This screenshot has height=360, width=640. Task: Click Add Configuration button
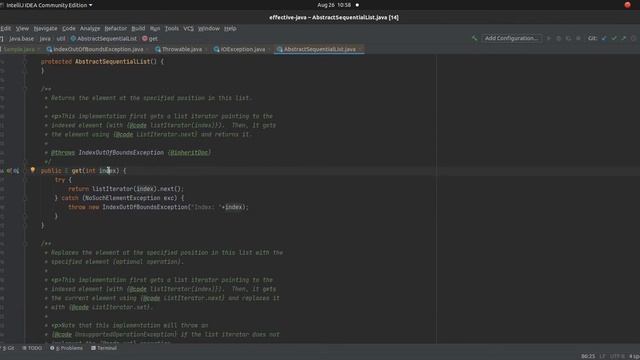coord(511,38)
